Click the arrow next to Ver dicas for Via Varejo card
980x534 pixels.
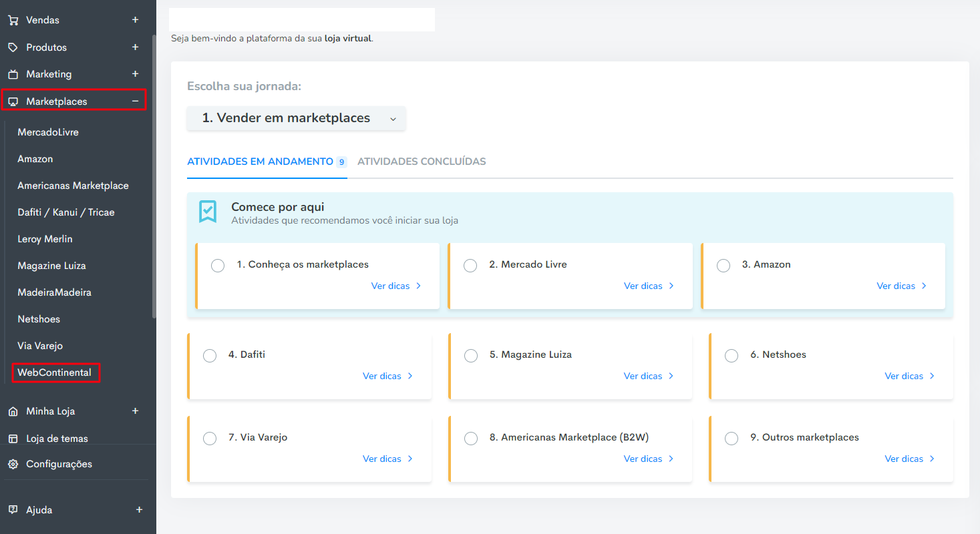pos(410,459)
